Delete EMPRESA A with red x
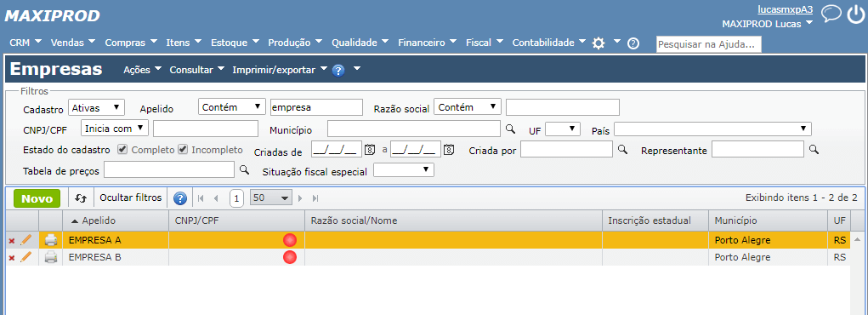 click(12, 241)
